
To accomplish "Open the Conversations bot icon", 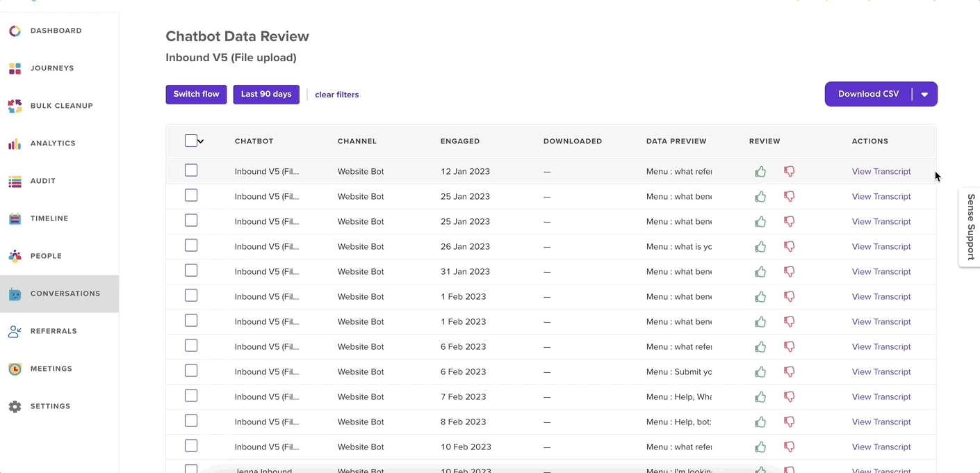I will pyautogui.click(x=15, y=294).
